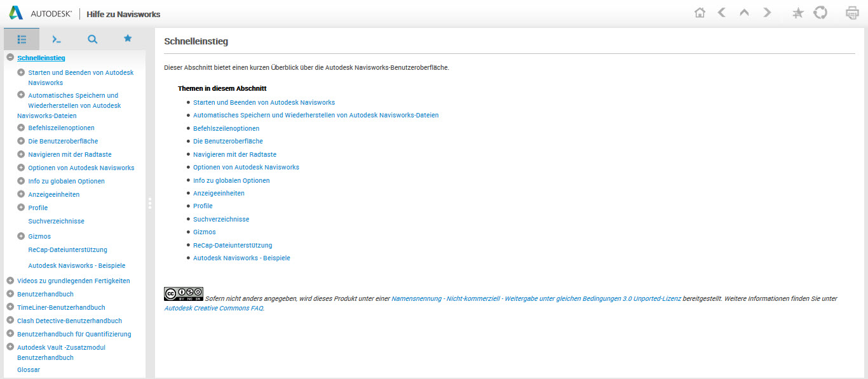Click the Creative Commons license badge
The width and height of the screenshot is (868, 379).
tap(184, 294)
